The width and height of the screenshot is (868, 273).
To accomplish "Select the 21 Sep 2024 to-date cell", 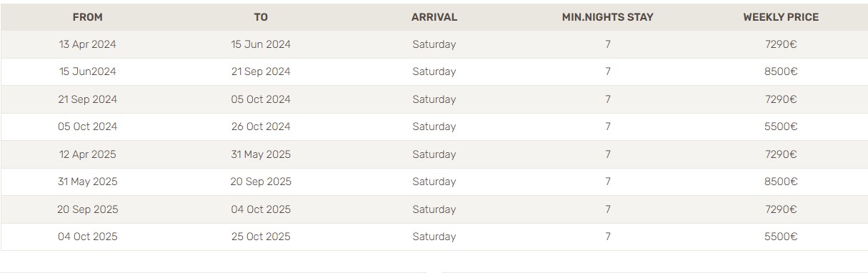I will pos(261,71).
